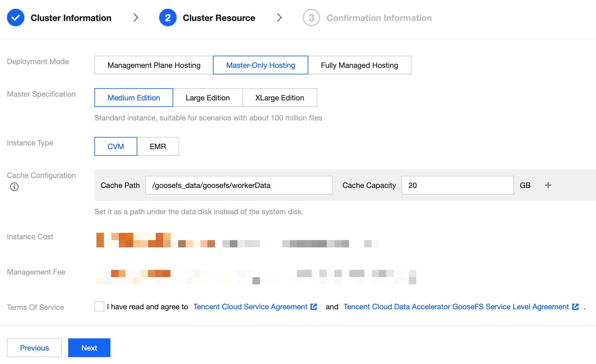Open external link icon beside GooseFS Service Level Agreement
The image size is (596, 364).
(x=575, y=307)
